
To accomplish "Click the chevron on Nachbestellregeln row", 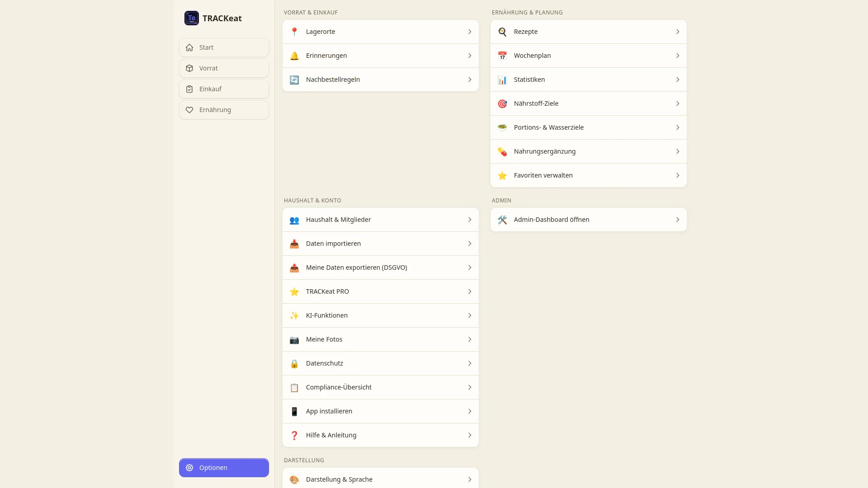I will click(x=470, y=80).
